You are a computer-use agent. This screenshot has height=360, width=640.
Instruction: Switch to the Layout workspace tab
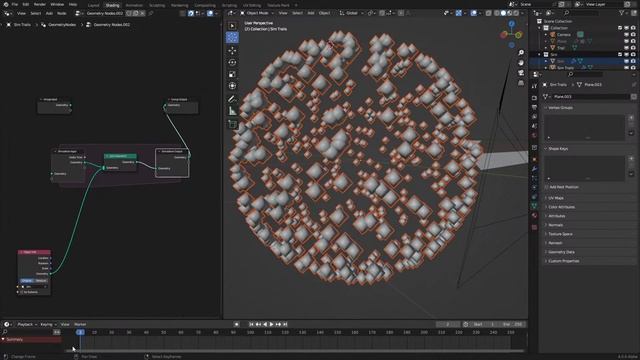tap(93, 5)
